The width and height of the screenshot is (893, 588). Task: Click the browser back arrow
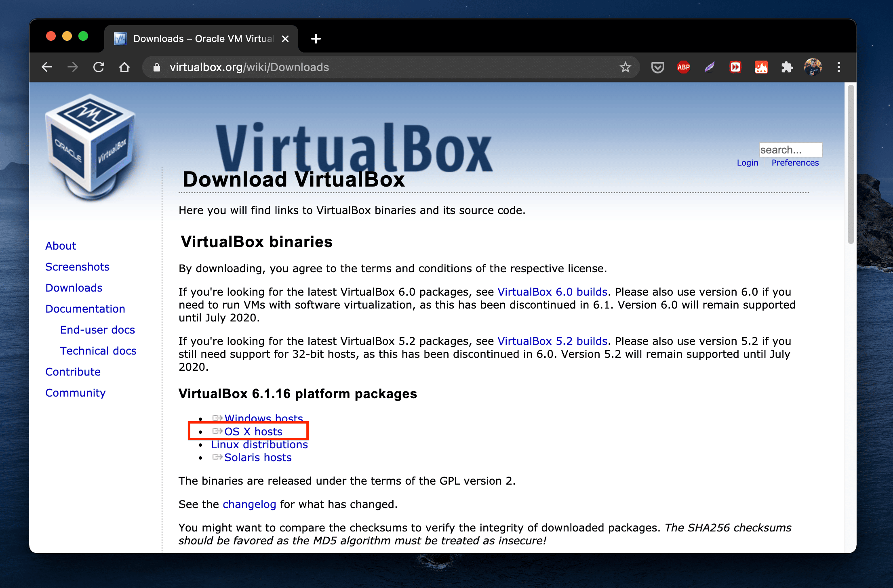tap(47, 67)
